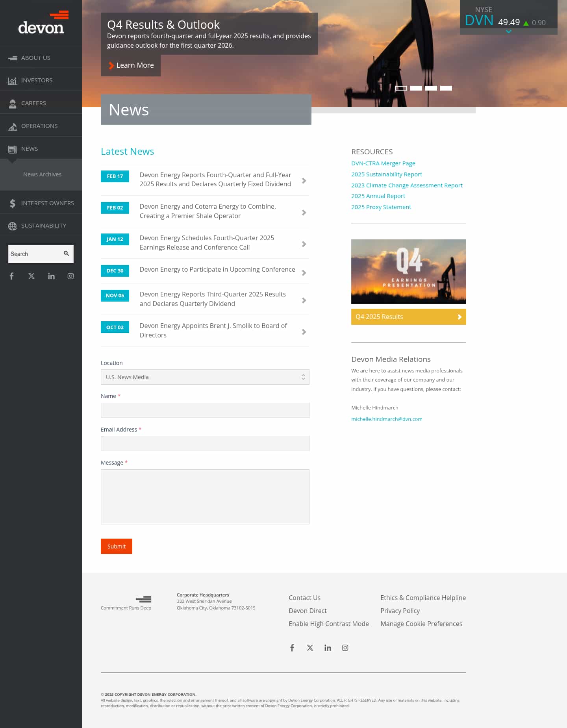Open the Q4 Earnings Presentation thumbnail
This screenshot has height=728, width=567.
click(409, 272)
